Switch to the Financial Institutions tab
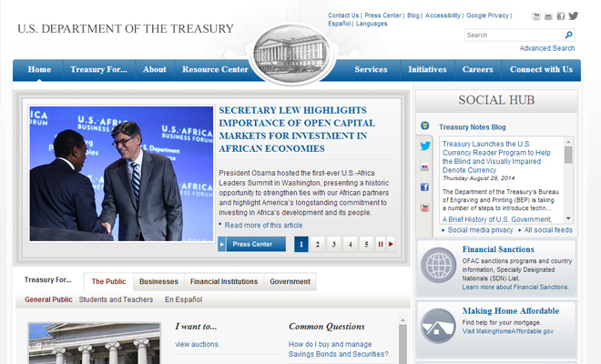 tap(224, 281)
